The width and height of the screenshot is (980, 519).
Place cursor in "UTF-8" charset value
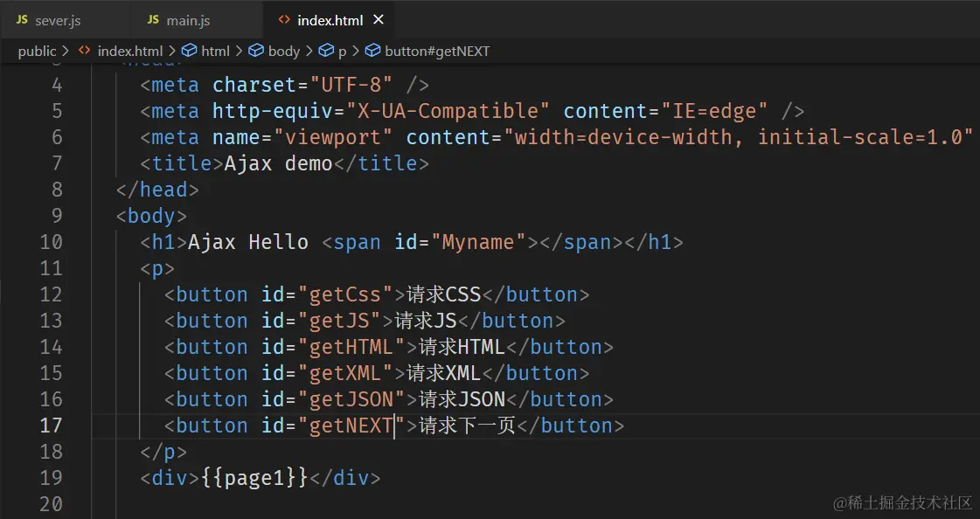(x=351, y=85)
